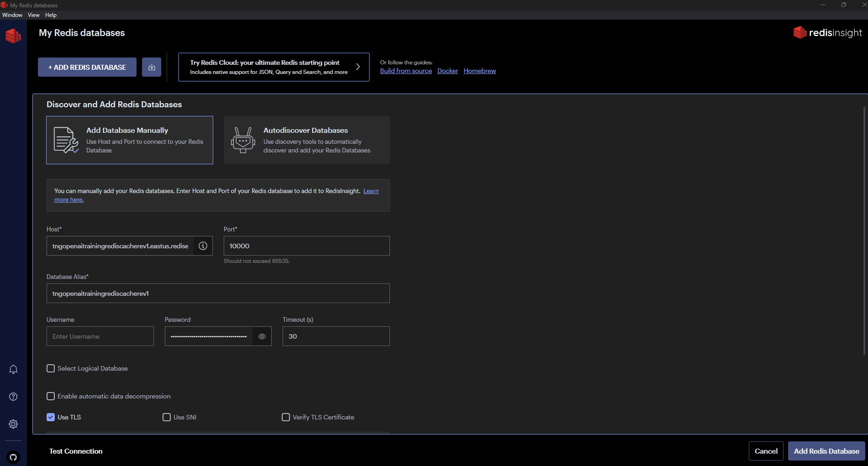The height and width of the screenshot is (466, 868).
Task: Open the View menu
Action: pyautogui.click(x=33, y=15)
